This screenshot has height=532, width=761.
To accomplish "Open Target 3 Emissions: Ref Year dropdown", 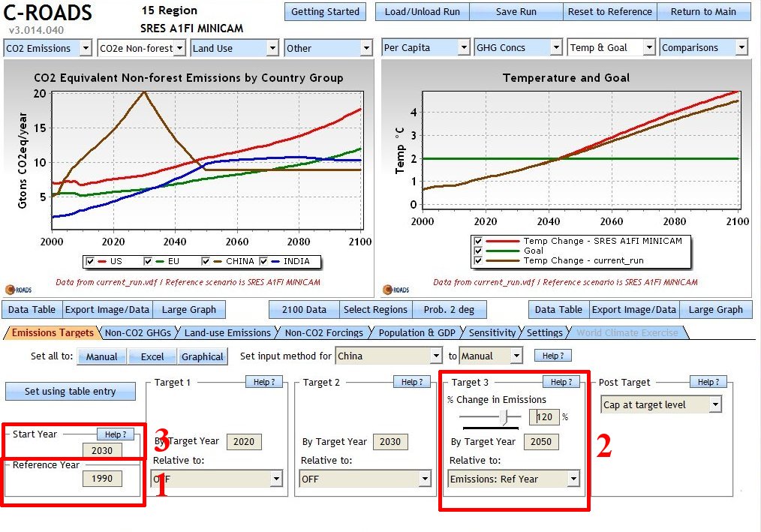I will coord(513,479).
